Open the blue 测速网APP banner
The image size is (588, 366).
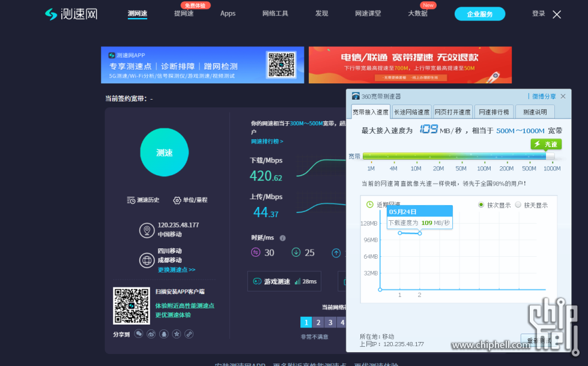pyautogui.click(x=202, y=65)
